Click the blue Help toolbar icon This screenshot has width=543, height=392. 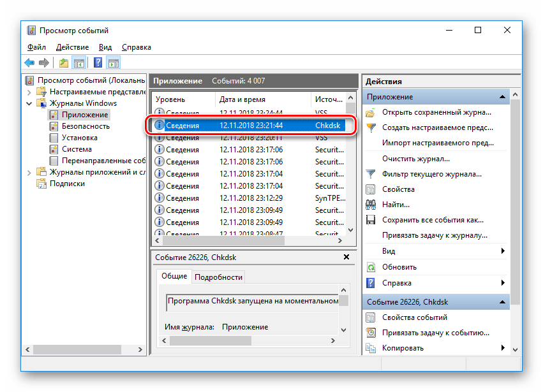tap(98, 62)
